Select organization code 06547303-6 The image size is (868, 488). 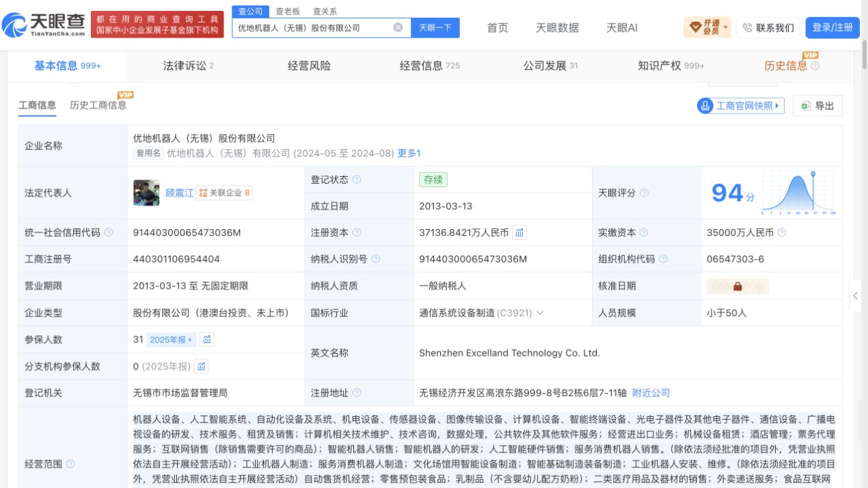click(735, 259)
